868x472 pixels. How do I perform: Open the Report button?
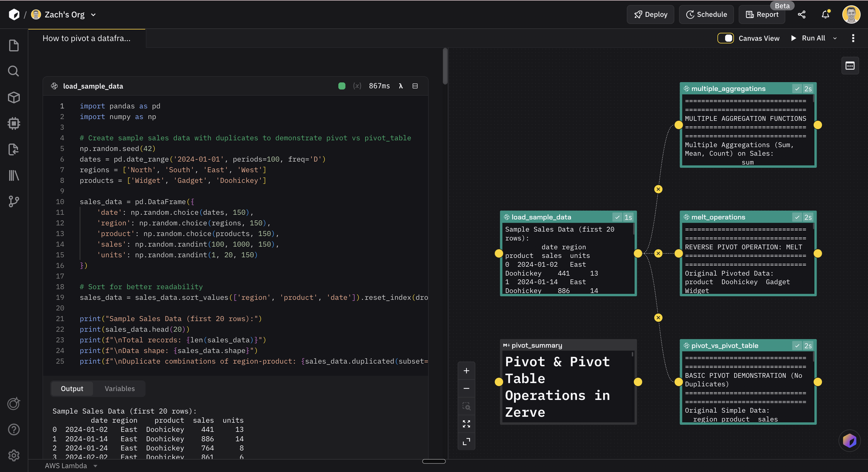click(762, 14)
